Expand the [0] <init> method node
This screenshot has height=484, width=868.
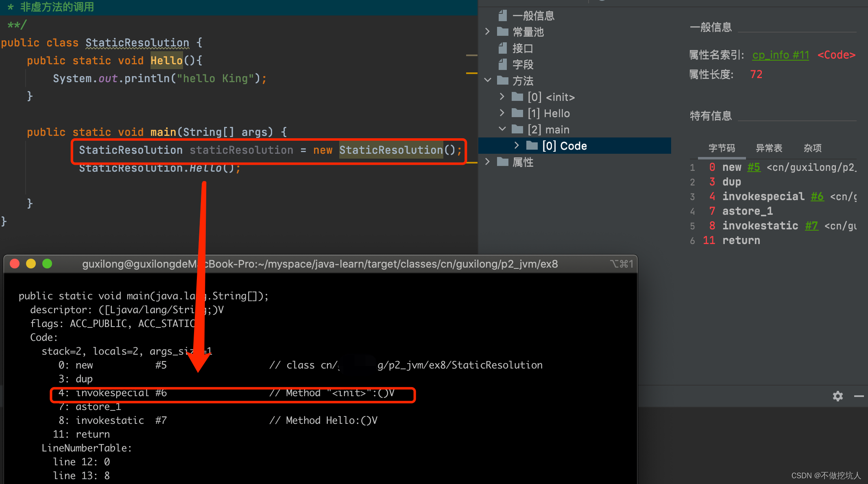point(502,97)
